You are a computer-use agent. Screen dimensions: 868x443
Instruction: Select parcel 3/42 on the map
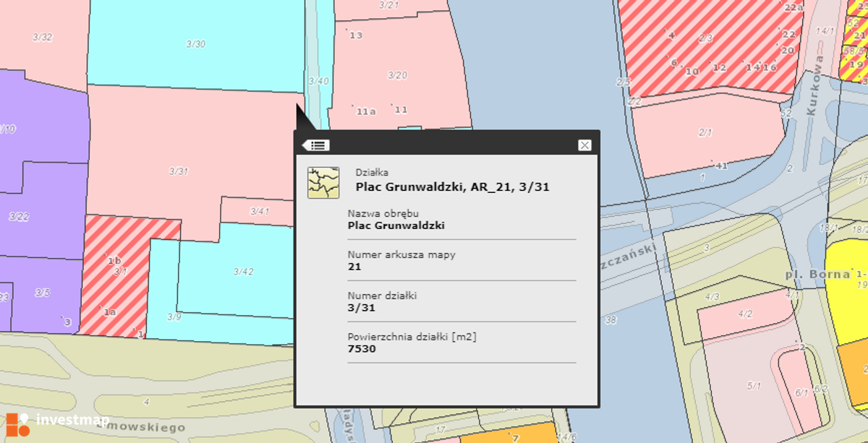(244, 272)
